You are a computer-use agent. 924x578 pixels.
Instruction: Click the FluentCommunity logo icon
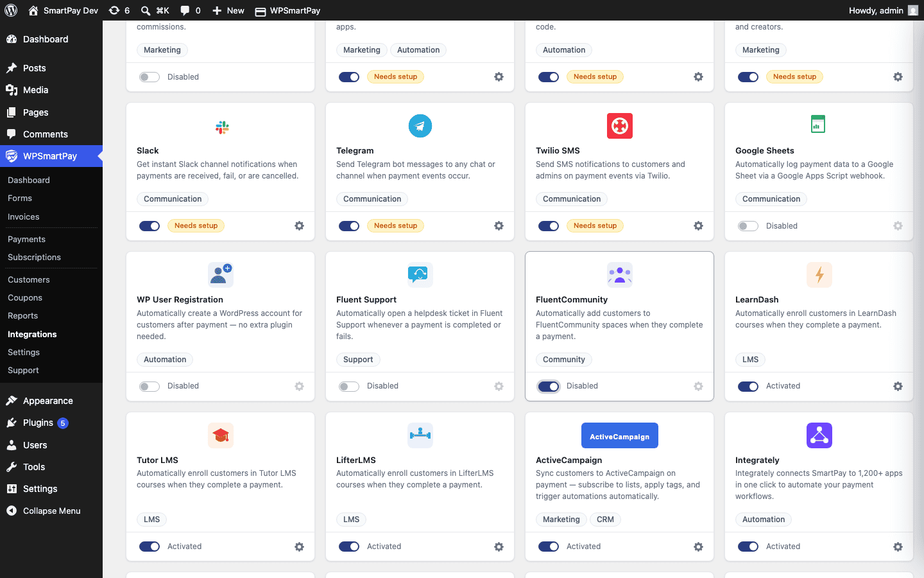[x=620, y=274]
